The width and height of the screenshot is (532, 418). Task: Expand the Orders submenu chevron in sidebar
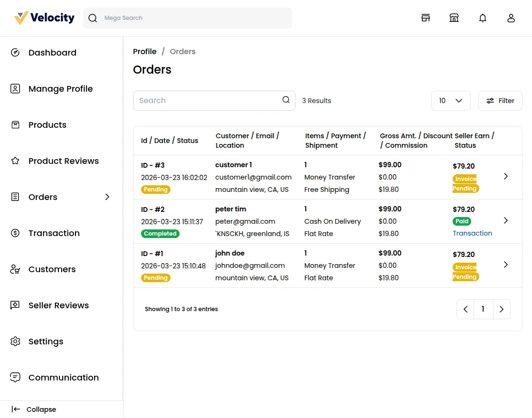[x=107, y=197]
